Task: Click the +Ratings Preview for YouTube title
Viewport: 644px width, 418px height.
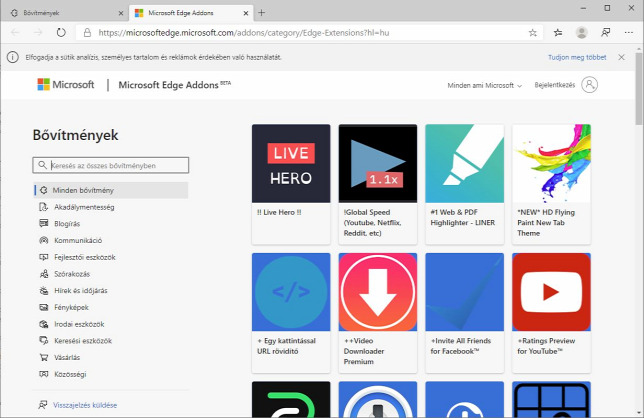Action: pyautogui.click(x=546, y=346)
